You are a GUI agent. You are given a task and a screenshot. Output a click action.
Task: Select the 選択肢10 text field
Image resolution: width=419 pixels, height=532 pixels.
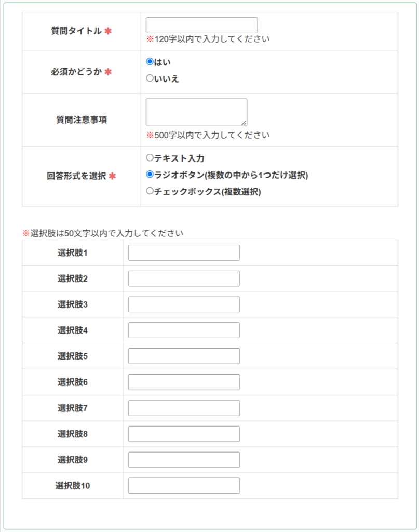[184, 486]
